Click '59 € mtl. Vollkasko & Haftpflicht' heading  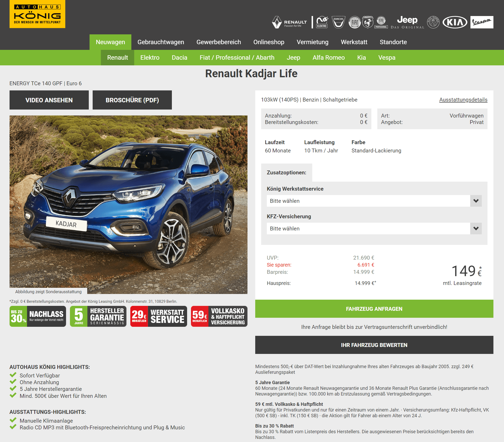289,404
